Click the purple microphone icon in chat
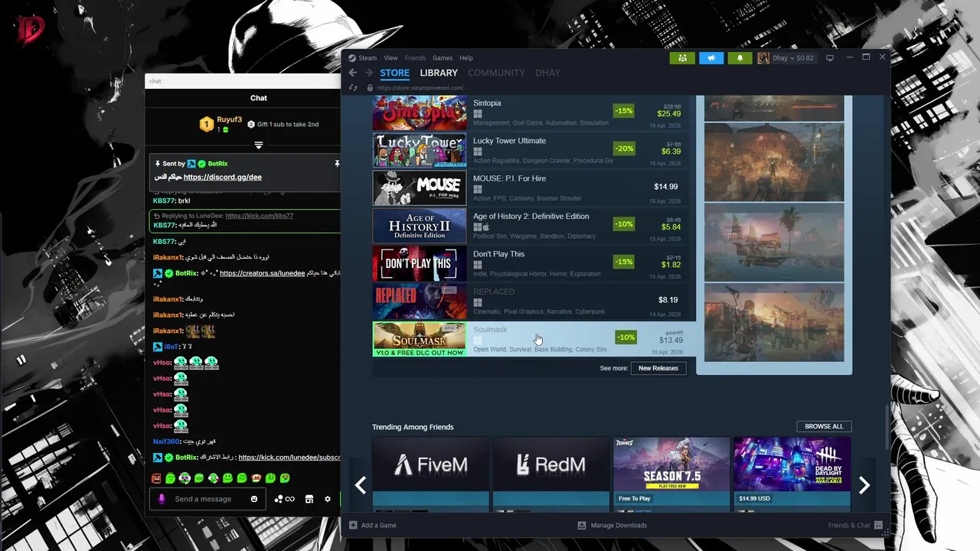This screenshot has height=551, width=980. pyautogui.click(x=162, y=499)
